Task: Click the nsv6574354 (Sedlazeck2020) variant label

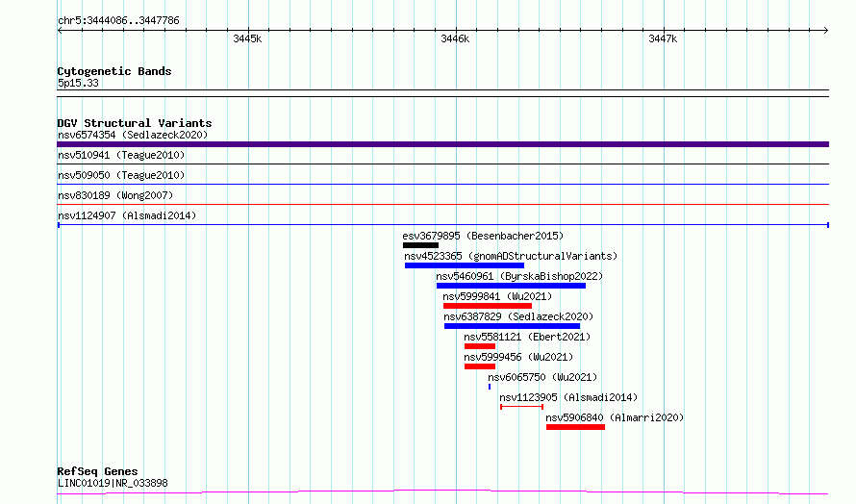Action: [x=133, y=135]
